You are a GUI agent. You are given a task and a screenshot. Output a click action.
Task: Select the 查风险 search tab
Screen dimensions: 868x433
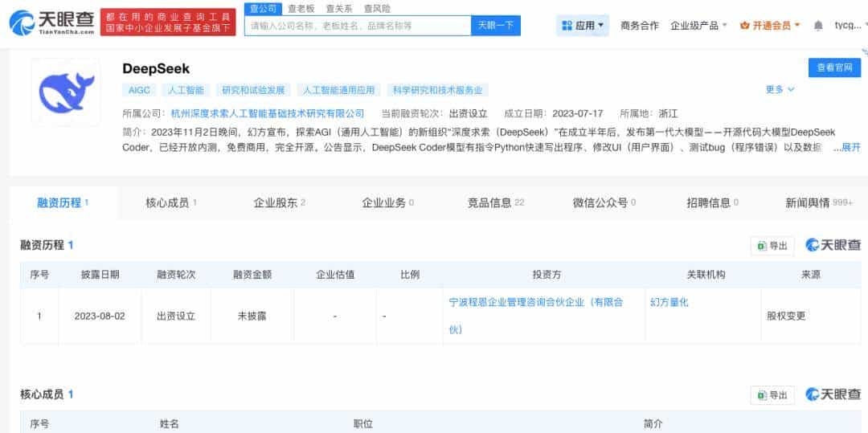pos(376,8)
